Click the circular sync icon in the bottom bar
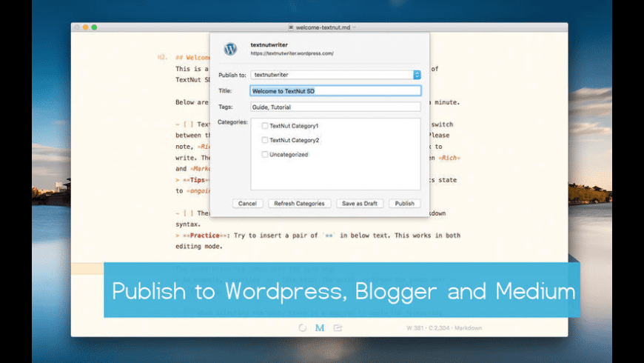 click(302, 327)
